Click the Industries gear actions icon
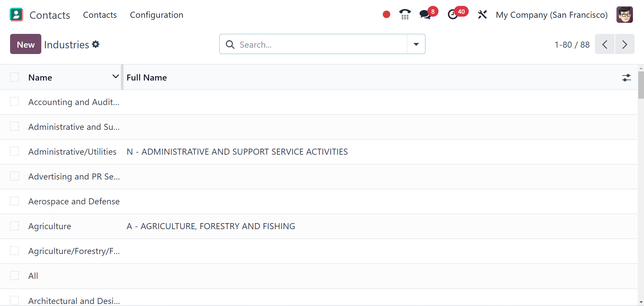 pyautogui.click(x=96, y=44)
